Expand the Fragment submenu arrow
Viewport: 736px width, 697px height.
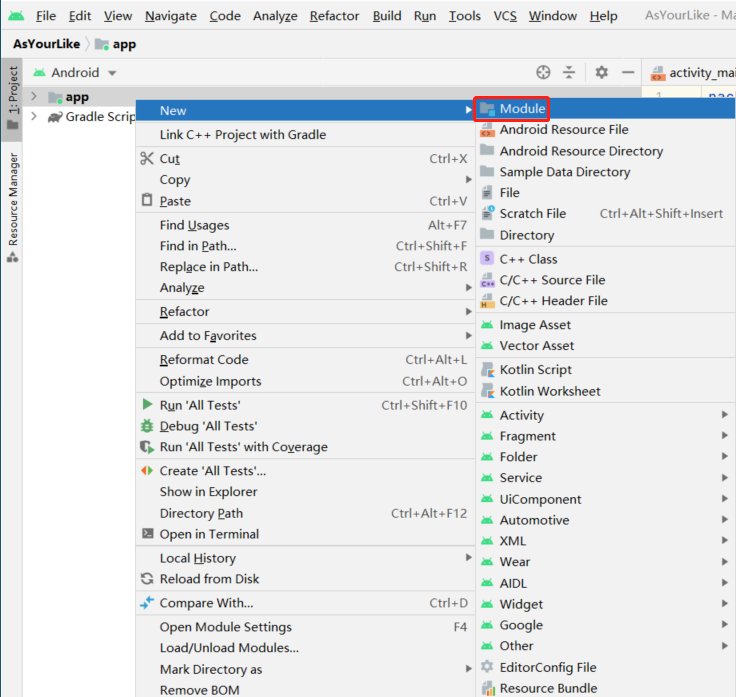pos(725,436)
